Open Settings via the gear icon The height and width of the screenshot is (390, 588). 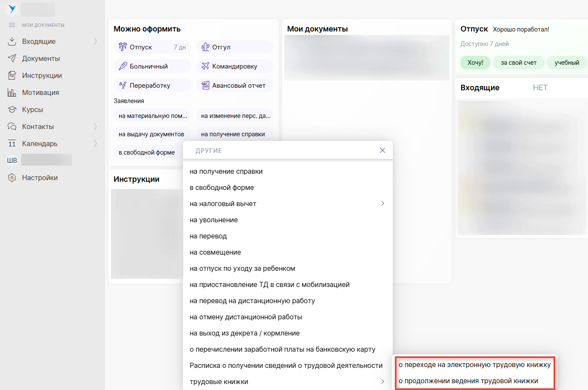coord(12,178)
